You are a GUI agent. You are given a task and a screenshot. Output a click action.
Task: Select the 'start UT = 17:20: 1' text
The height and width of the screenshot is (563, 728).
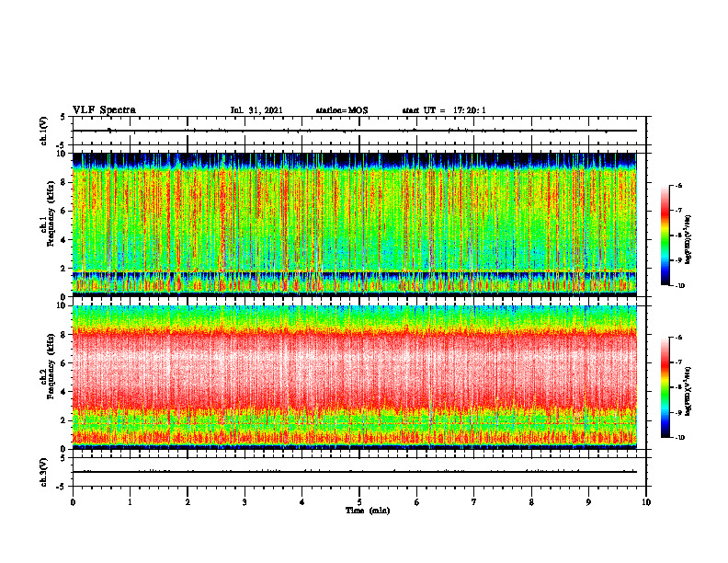tap(444, 110)
